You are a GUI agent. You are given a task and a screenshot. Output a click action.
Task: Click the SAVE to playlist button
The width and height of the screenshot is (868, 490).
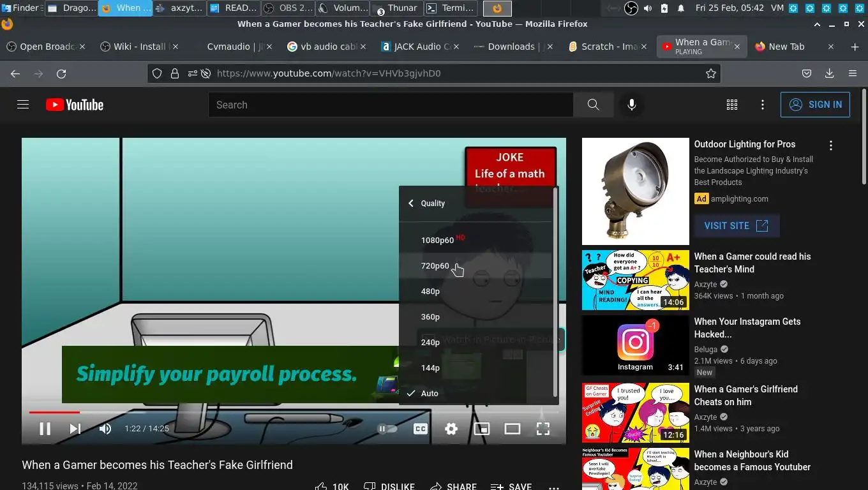[x=511, y=487]
